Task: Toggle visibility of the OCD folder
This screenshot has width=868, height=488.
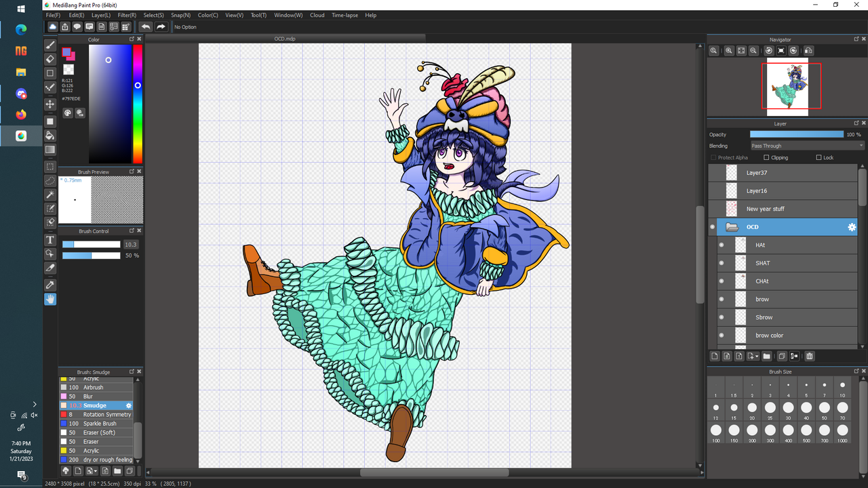Action: coord(712,227)
